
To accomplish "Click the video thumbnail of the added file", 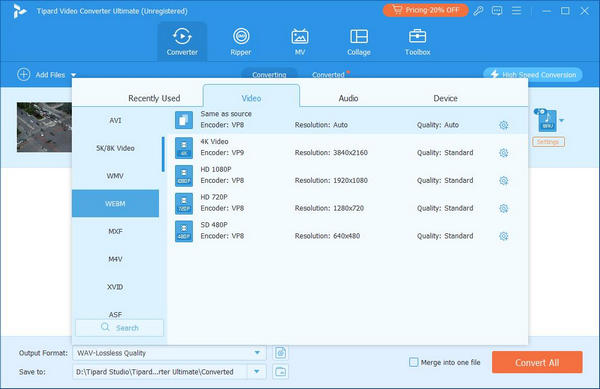I will click(44, 127).
